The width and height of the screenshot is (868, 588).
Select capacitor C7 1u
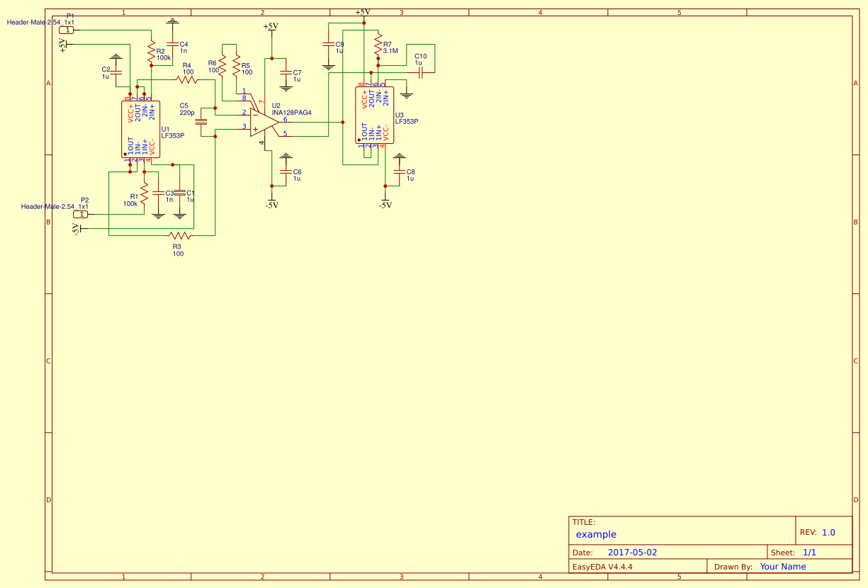pos(286,72)
